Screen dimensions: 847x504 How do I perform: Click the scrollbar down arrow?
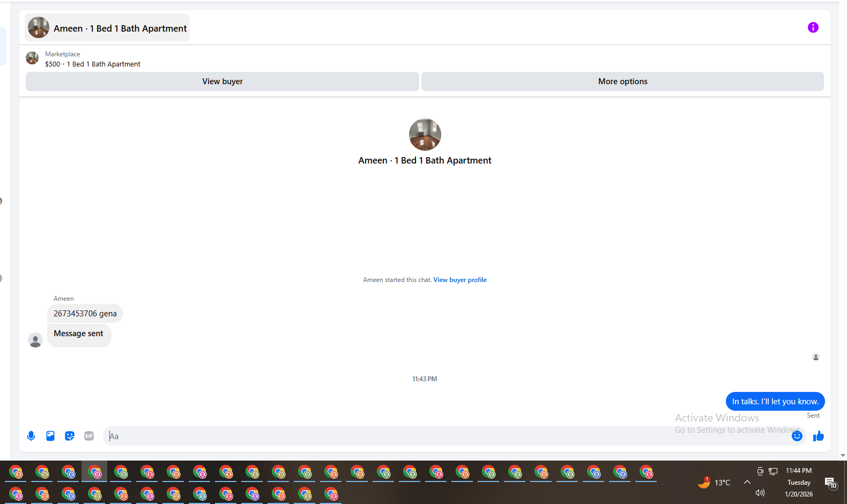843,455
